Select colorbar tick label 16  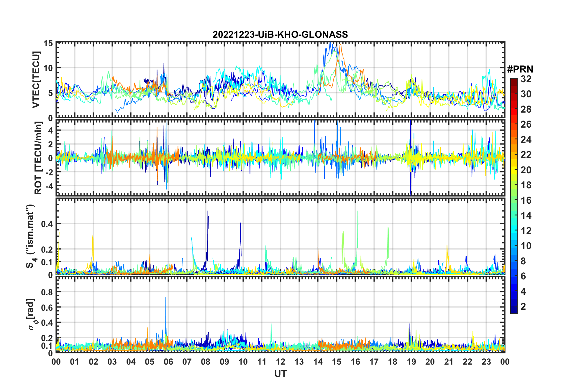coord(526,200)
